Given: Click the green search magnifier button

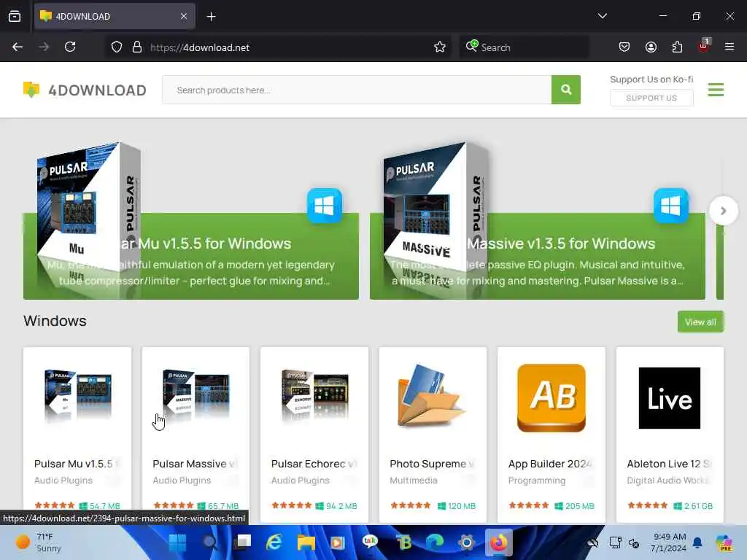Looking at the screenshot, I should click(x=566, y=90).
